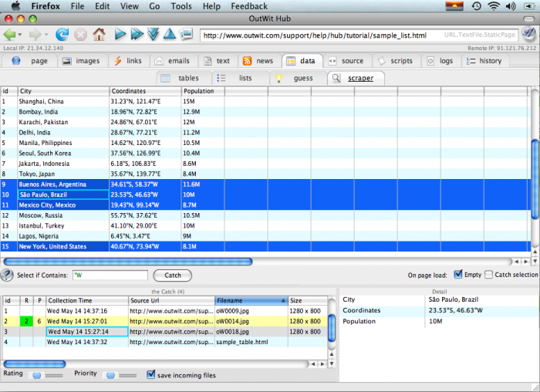Select the data tab
Screen dimensions: 540x392
tap(302, 61)
